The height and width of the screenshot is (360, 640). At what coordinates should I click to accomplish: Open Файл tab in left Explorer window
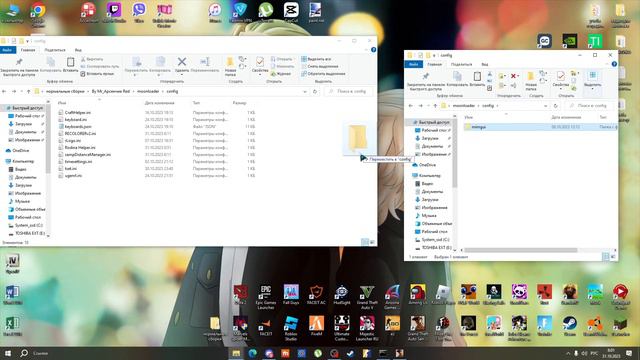click(x=7, y=50)
